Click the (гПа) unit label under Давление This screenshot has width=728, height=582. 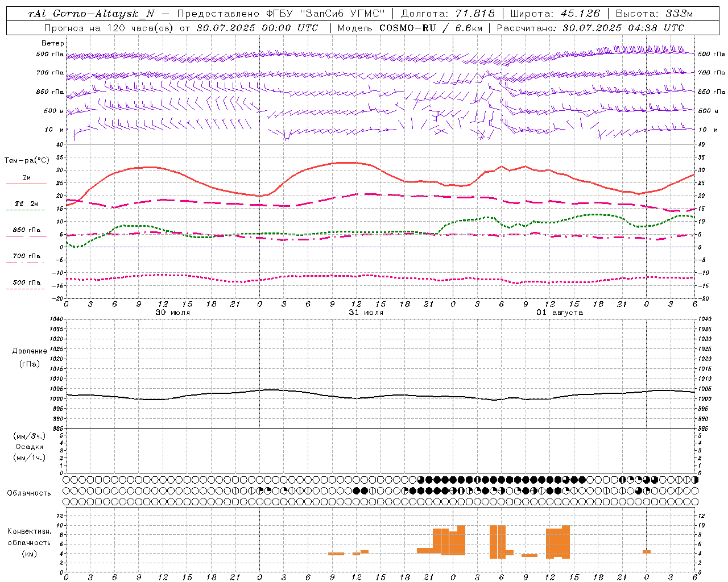point(30,364)
